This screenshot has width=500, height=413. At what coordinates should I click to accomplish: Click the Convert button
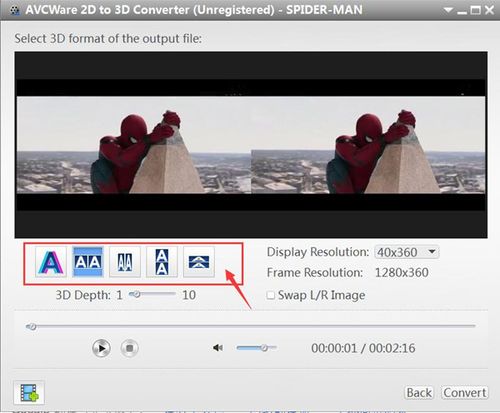tap(465, 393)
